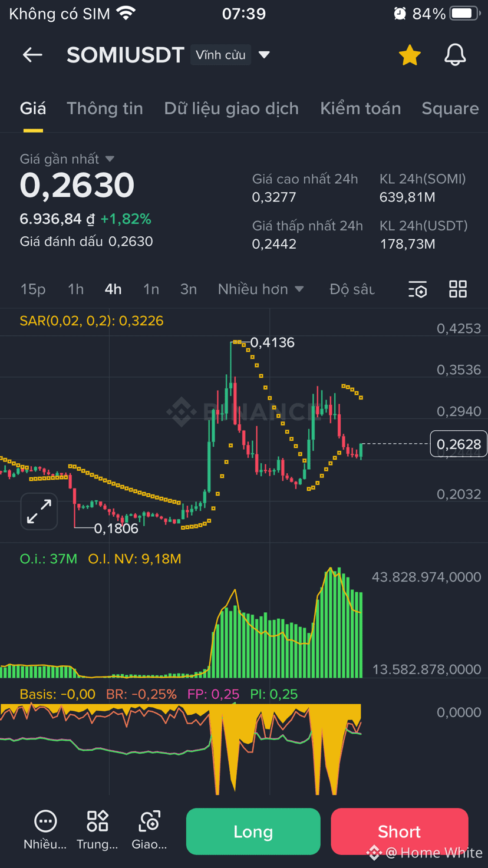The image size is (488, 868).
Task: Tap the 6.936,84 đ converted price
Action: (x=57, y=219)
